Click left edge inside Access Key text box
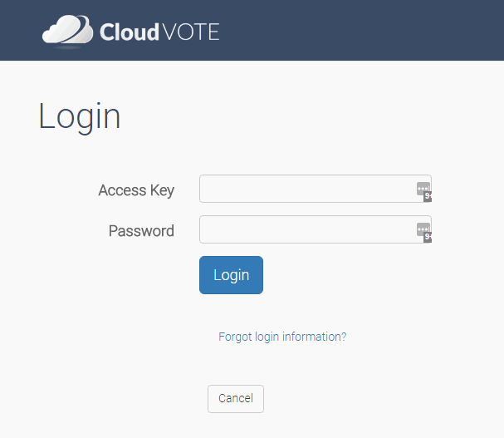This screenshot has height=438, width=504. click(x=208, y=189)
